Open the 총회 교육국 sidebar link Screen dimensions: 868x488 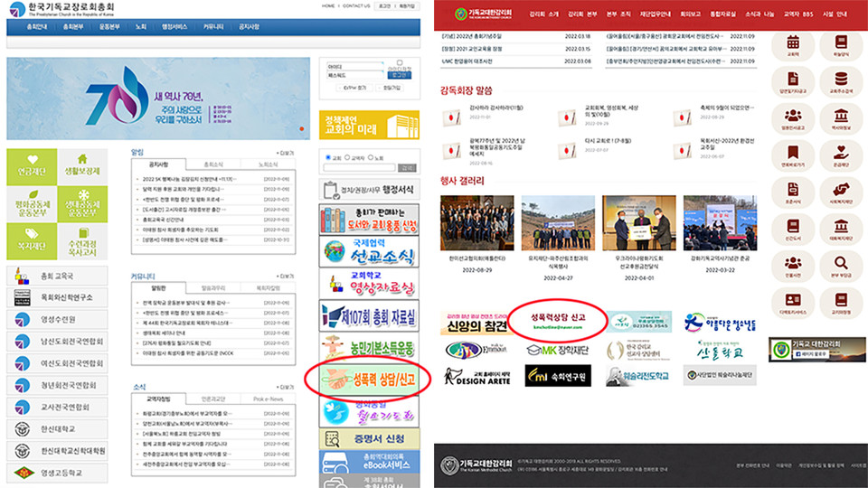(57, 276)
